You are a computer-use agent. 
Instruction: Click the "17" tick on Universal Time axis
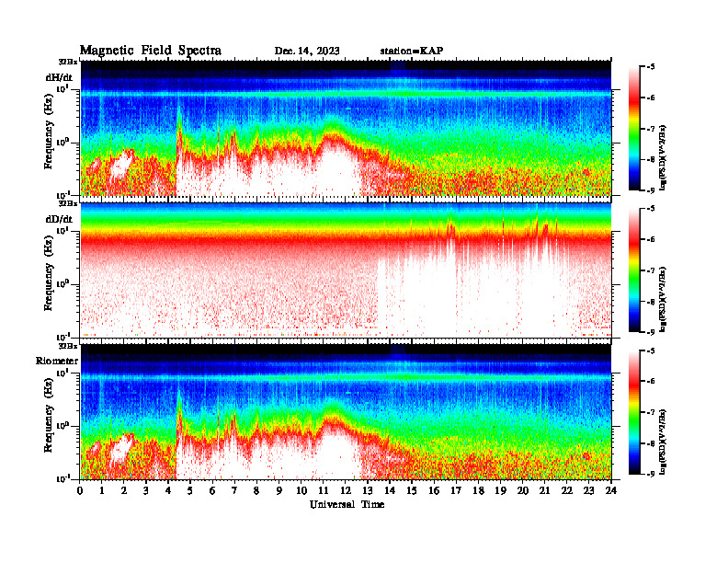(x=456, y=491)
